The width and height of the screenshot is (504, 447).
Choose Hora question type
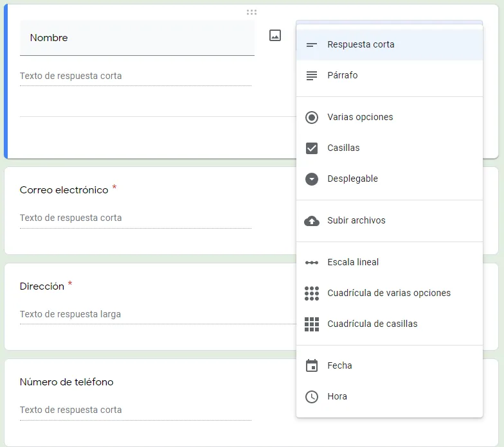390,397
